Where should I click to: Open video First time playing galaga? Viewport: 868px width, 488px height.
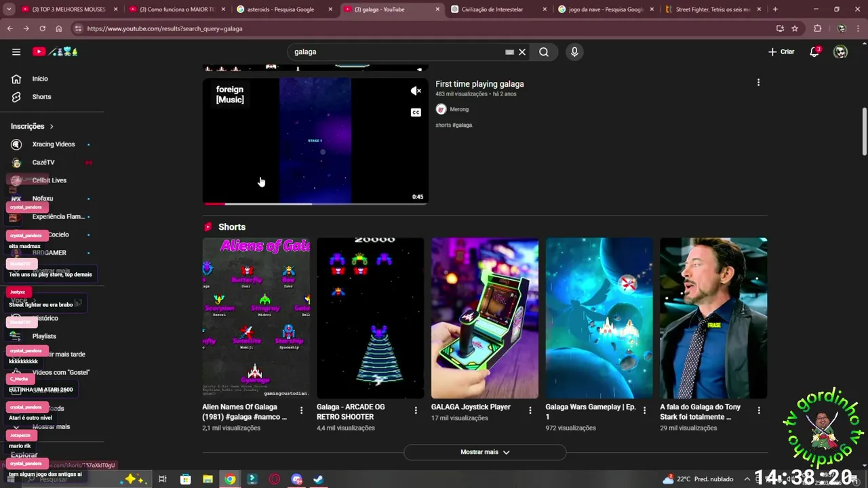pos(479,84)
